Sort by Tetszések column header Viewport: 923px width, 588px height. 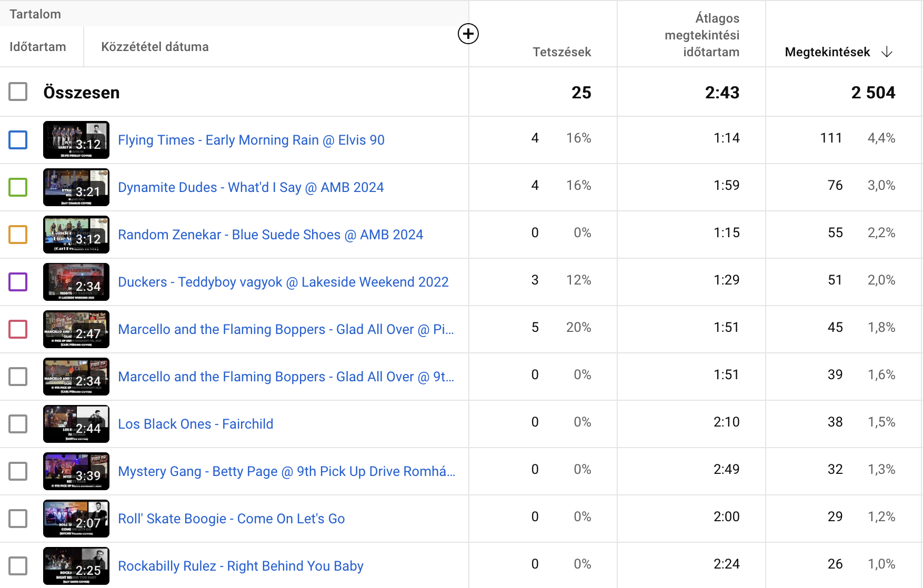coord(561,52)
